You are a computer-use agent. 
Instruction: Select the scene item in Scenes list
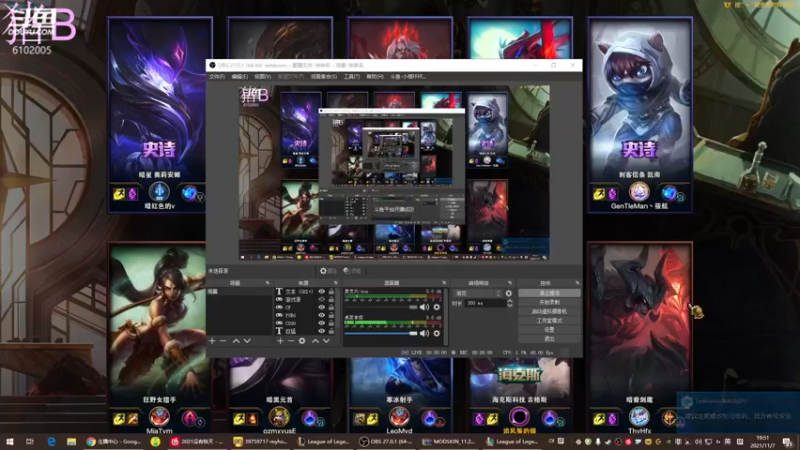pos(239,291)
